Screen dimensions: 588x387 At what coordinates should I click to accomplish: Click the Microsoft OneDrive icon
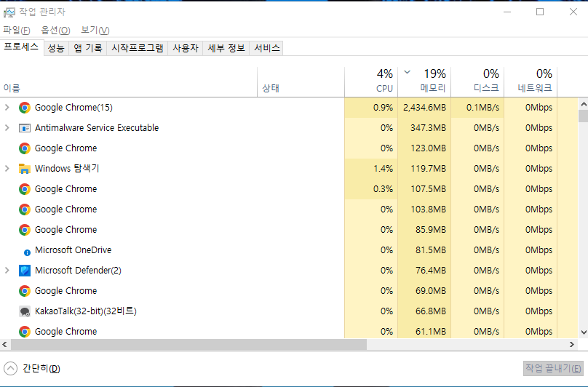click(x=27, y=252)
